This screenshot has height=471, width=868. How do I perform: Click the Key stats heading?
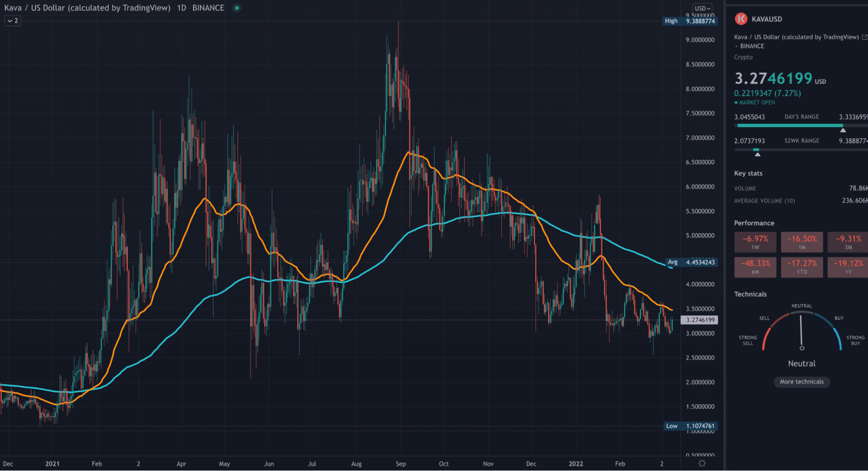pyautogui.click(x=748, y=173)
